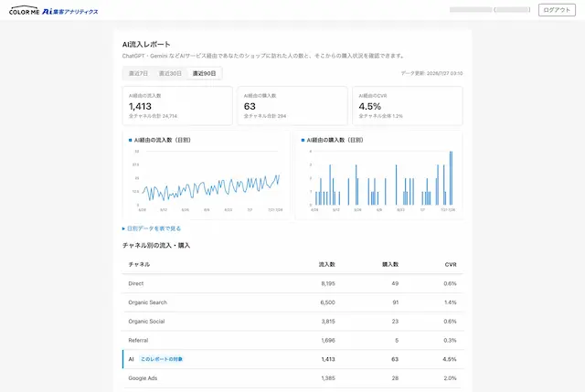Click the AI経由のCVR card showing 4.5%

tap(408, 106)
